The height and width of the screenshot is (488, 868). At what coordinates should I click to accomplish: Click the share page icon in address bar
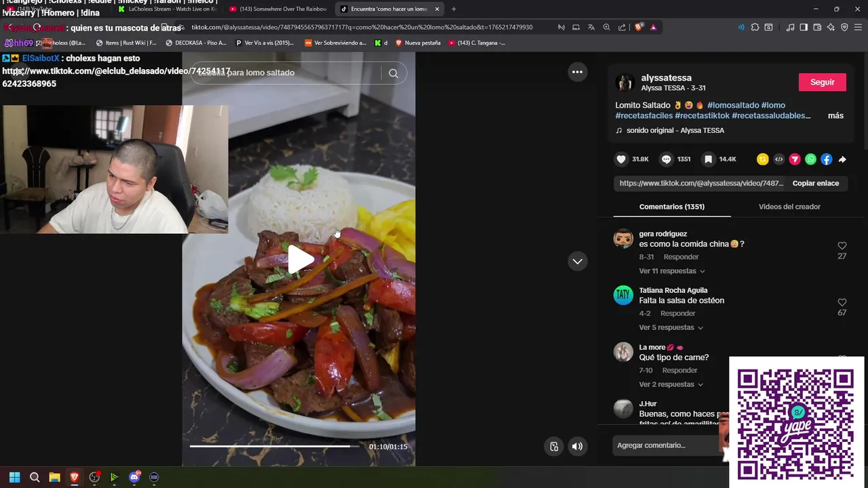622,27
